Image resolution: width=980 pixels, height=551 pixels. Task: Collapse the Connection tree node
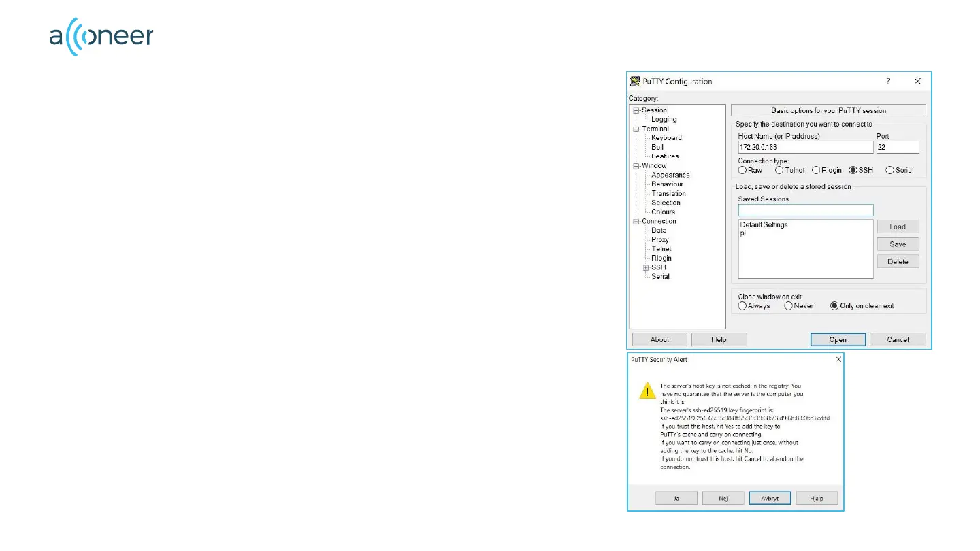coord(636,221)
